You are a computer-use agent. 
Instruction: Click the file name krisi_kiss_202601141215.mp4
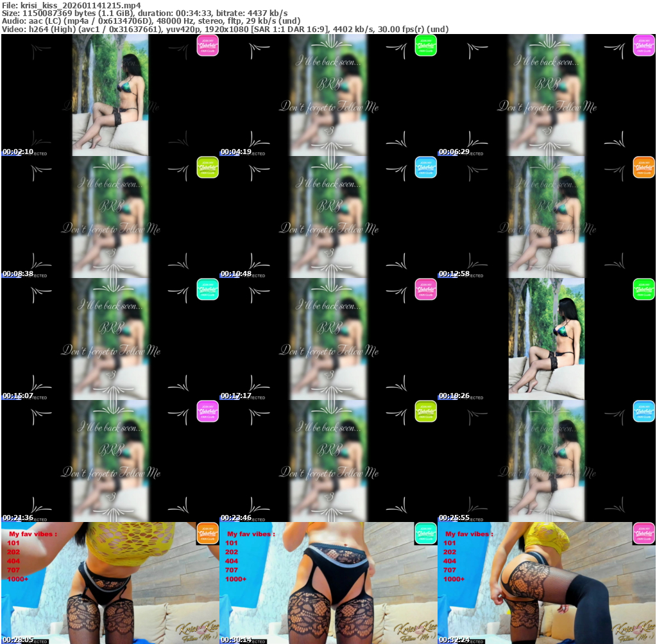(x=80, y=5)
